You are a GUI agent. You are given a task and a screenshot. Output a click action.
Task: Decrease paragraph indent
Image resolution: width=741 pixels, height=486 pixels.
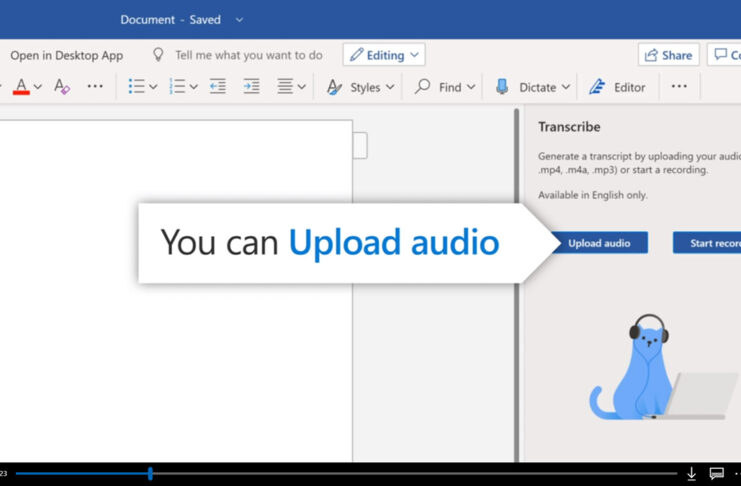coord(218,87)
